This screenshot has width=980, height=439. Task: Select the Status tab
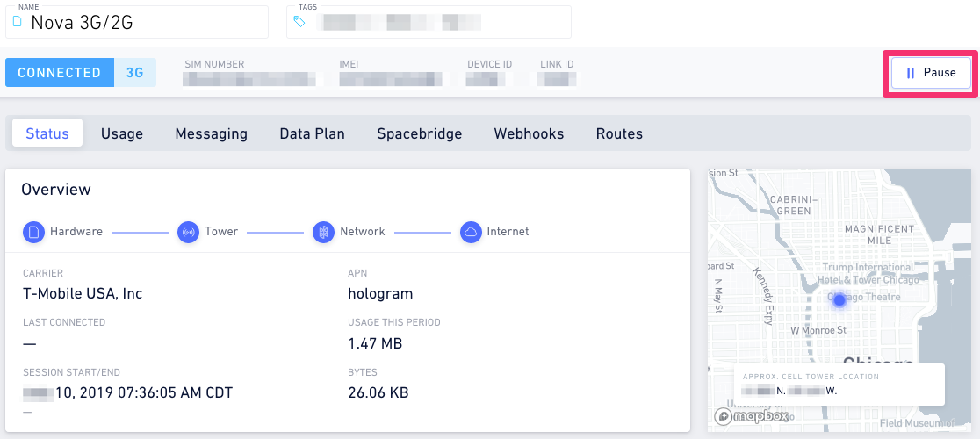[47, 133]
